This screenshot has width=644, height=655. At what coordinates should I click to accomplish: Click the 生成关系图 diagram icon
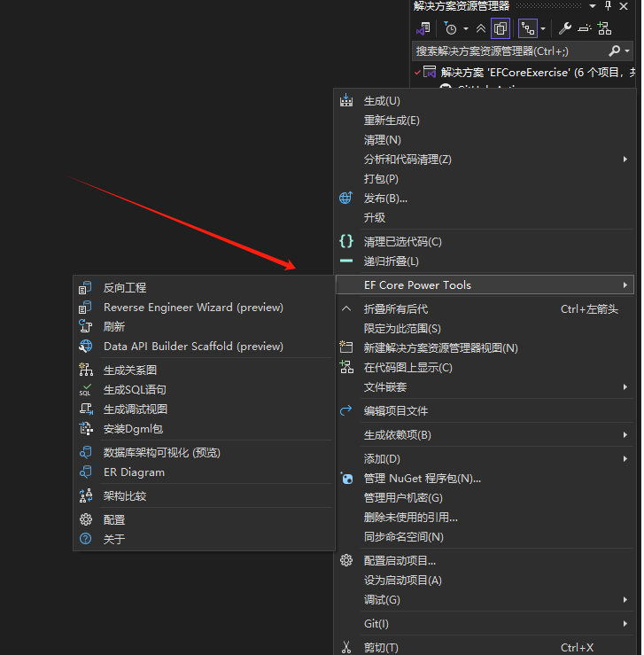click(x=86, y=370)
